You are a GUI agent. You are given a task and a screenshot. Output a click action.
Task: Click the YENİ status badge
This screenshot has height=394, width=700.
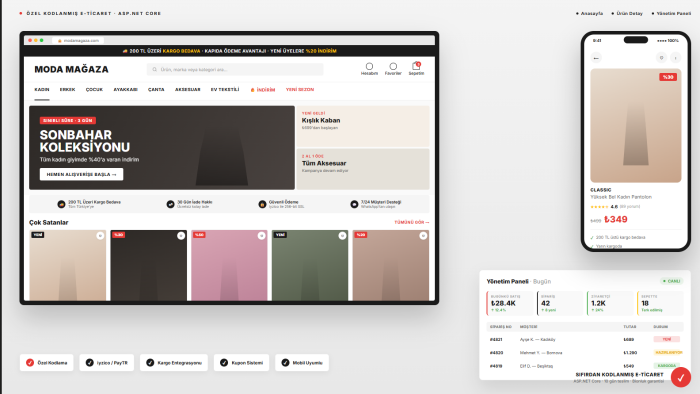[667, 340]
